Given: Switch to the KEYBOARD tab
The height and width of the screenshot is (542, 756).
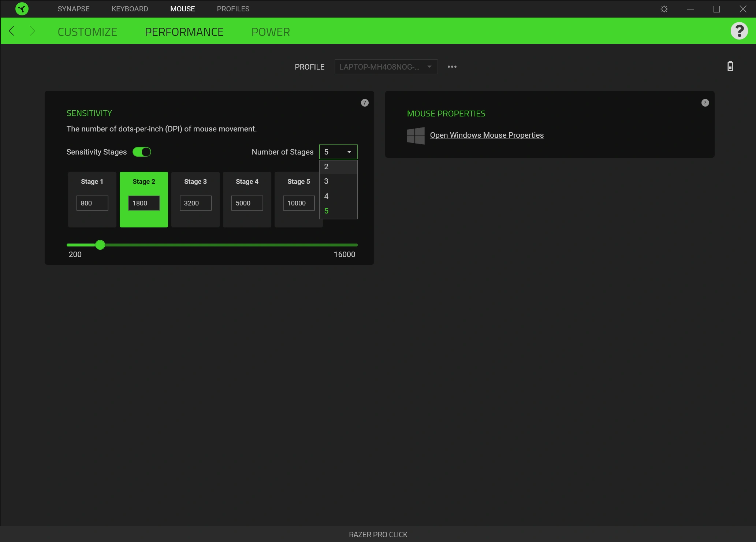Looking at the screenshot, I should (x=130, y=9).
